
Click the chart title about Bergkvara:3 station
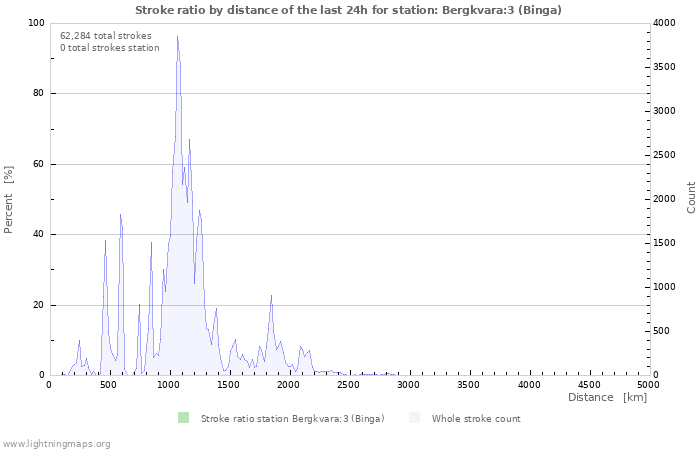(x=348, y=10)
